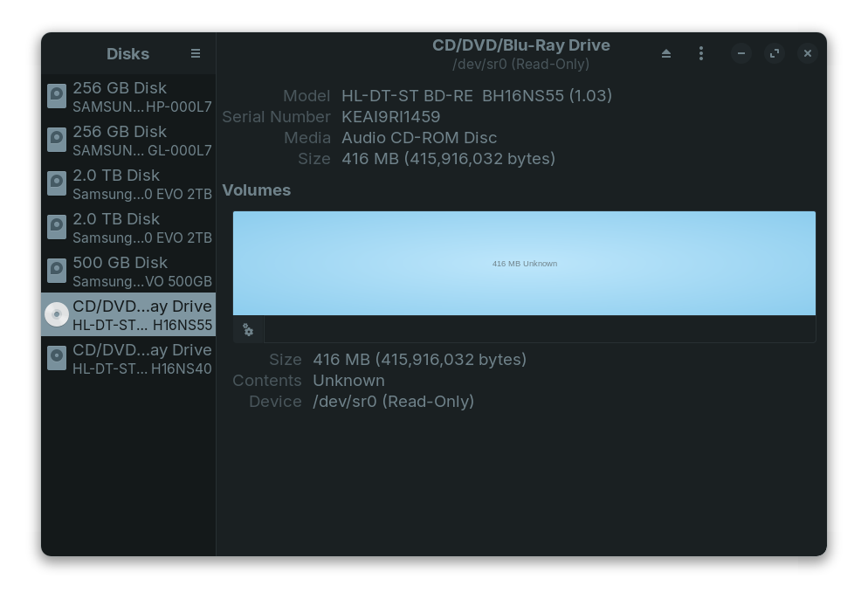Select the 500 GB Samsung disk
The height and width of the screenshot is (606, 868).
click(x=128, y=272)
